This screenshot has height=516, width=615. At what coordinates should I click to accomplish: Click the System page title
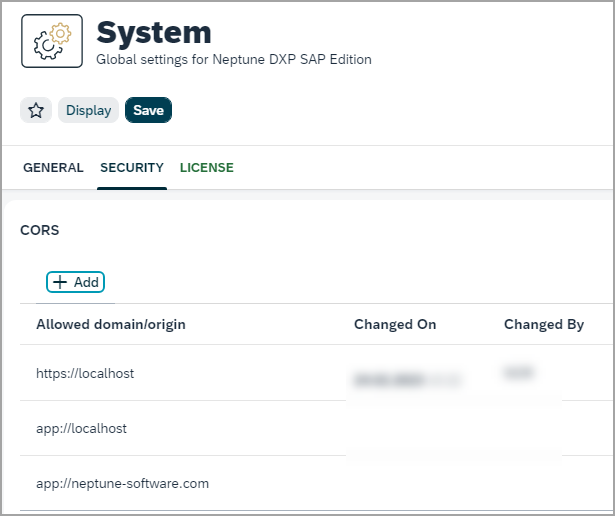154,33
